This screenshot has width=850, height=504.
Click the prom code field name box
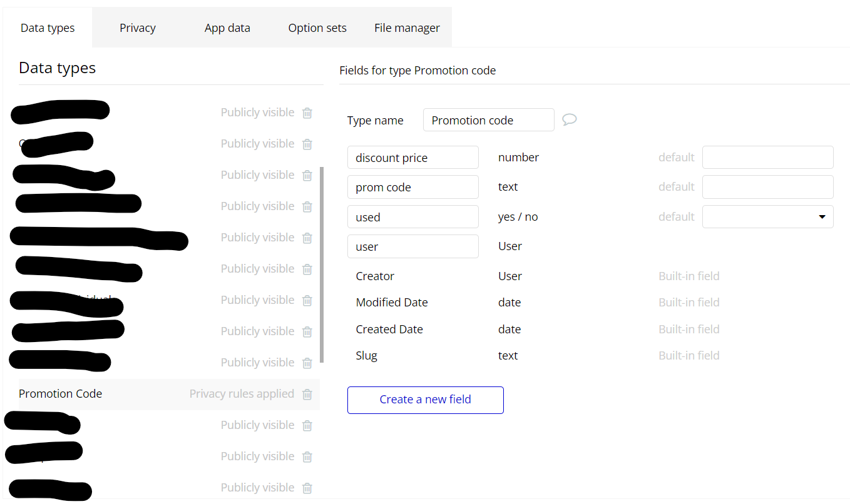(x=412, y=187)
